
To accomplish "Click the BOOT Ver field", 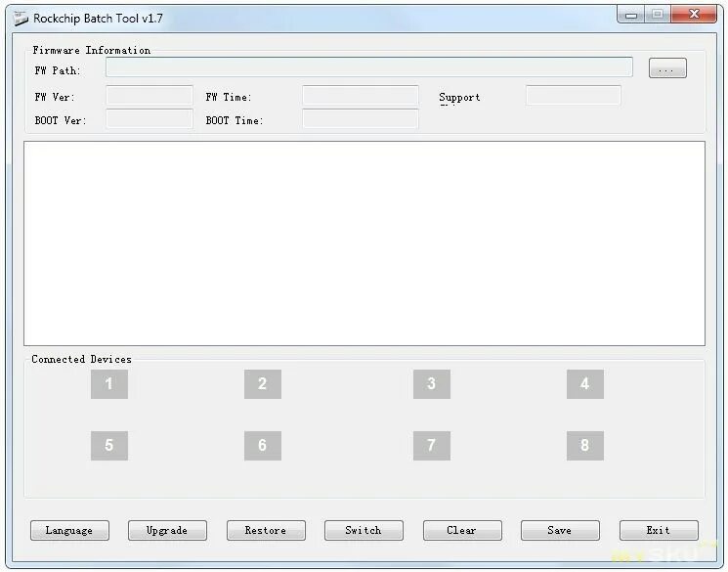I will [x=150, y=118].
